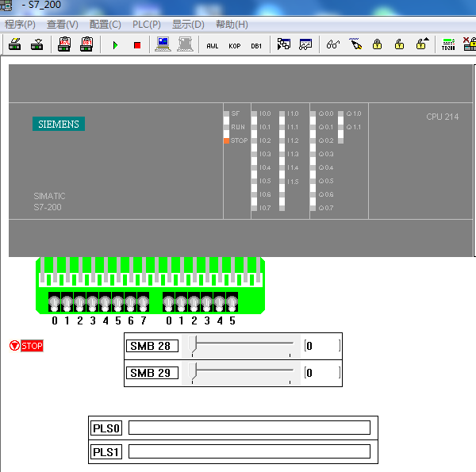
Task: Click the padlock with up arrow icon
Action: point(422,44)
